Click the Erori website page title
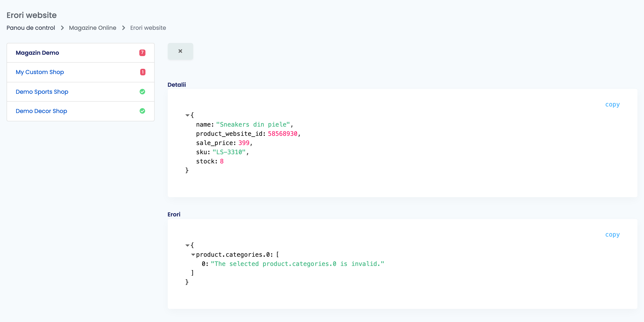 (x=32, y=15)
